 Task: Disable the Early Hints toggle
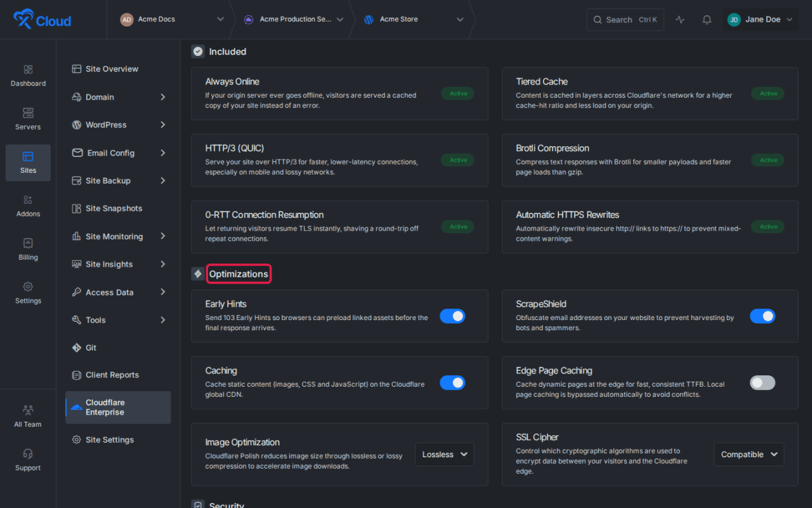tap(452, 316)
